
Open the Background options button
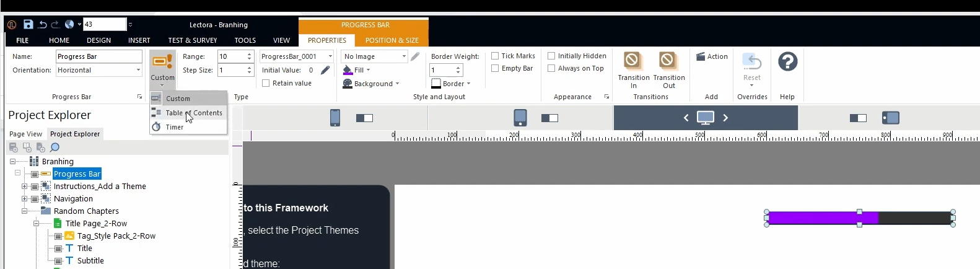click(x=371, y=84)
